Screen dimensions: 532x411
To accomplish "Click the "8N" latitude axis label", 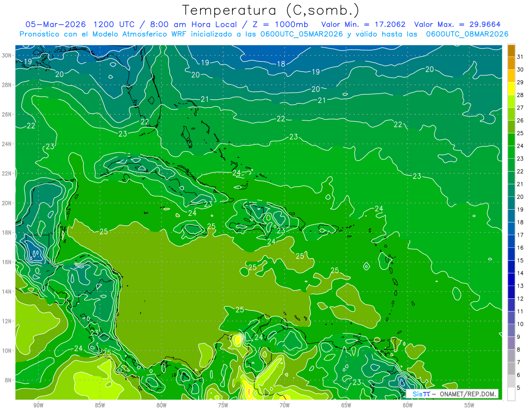I will point(9,380).
